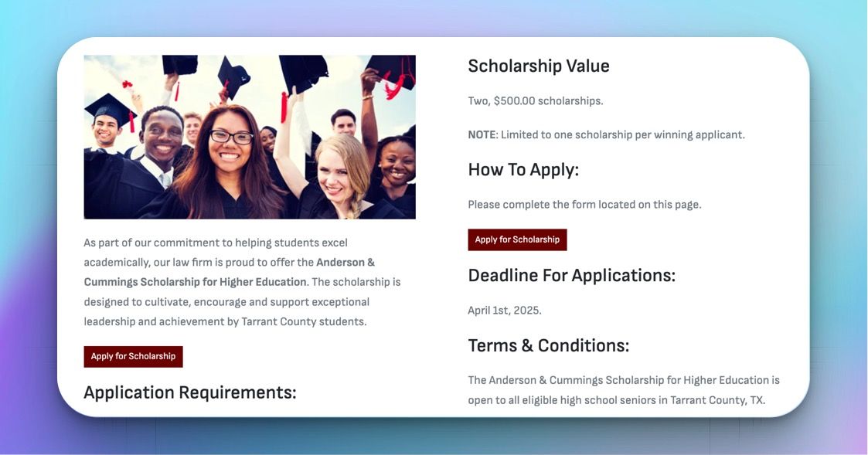The height and width of the screenshot is (455, 868).
Task: Select the Scholarship Value heading
Action: (x=538, y=66)
